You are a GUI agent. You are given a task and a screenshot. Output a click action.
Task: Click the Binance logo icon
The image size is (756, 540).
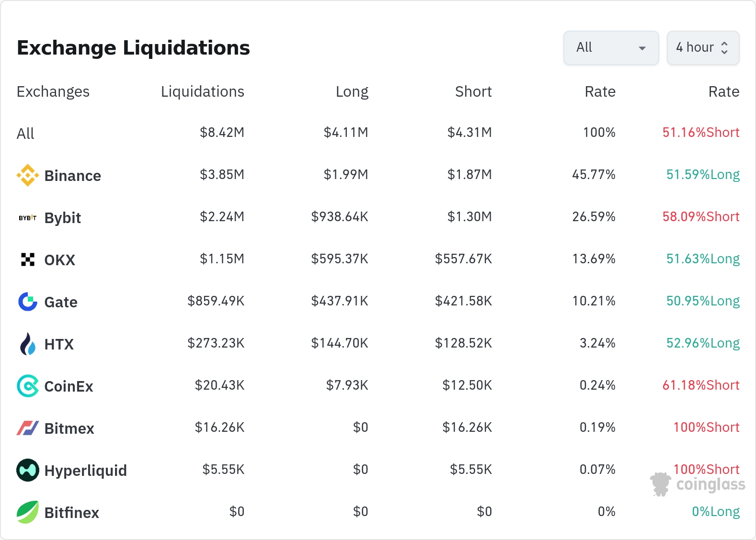pos(28,175)
